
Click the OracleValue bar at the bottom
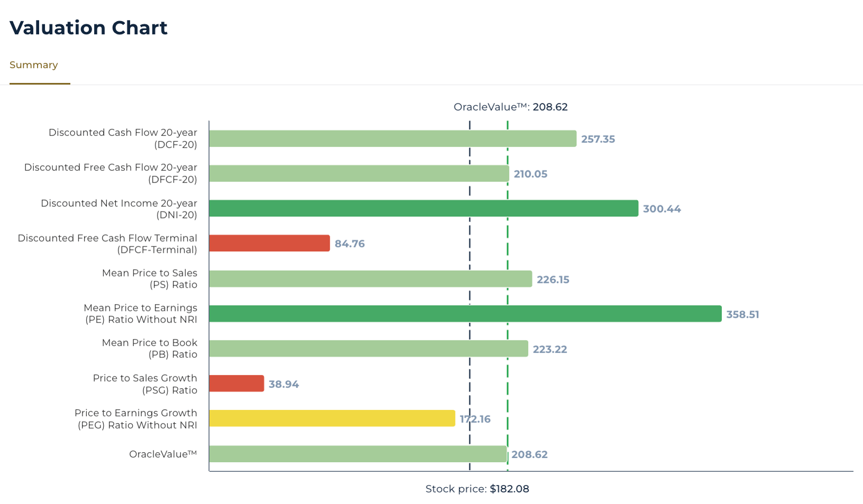tap(358, 454)
